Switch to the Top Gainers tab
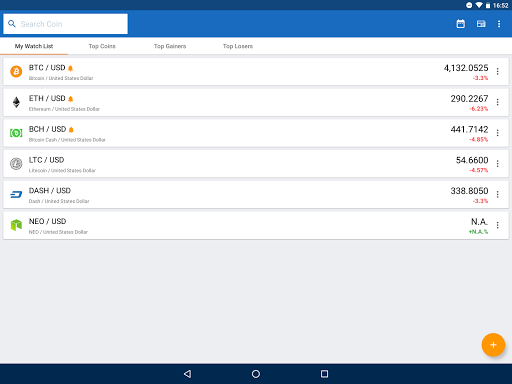 [170, 46]
